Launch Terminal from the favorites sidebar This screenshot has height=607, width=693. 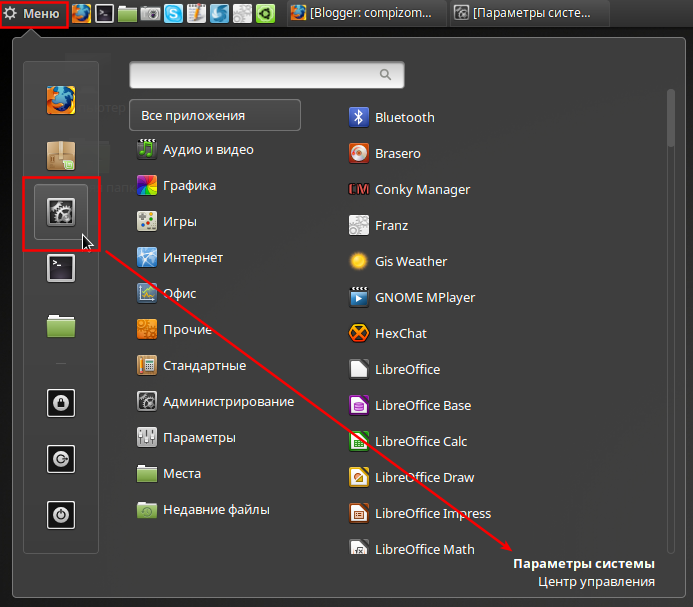click(x=61, y=268)
